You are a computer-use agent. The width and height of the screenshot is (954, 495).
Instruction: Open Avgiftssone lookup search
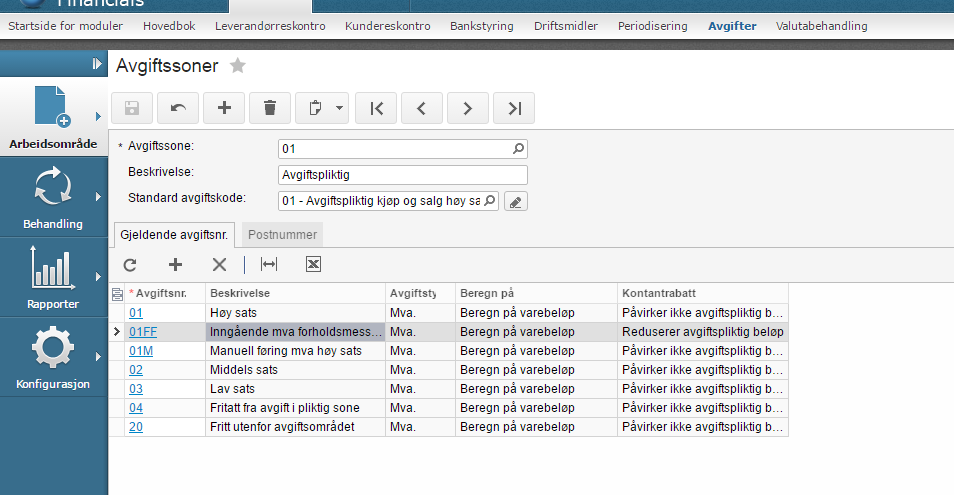[x=518, y=149]
